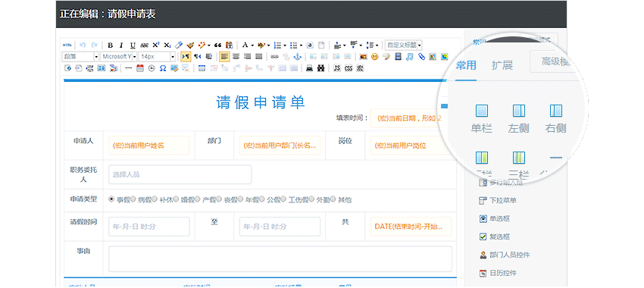Insert a blockquote with the quote icon
The width and height of the screenshot is (644, 288).
click(217, 45)
